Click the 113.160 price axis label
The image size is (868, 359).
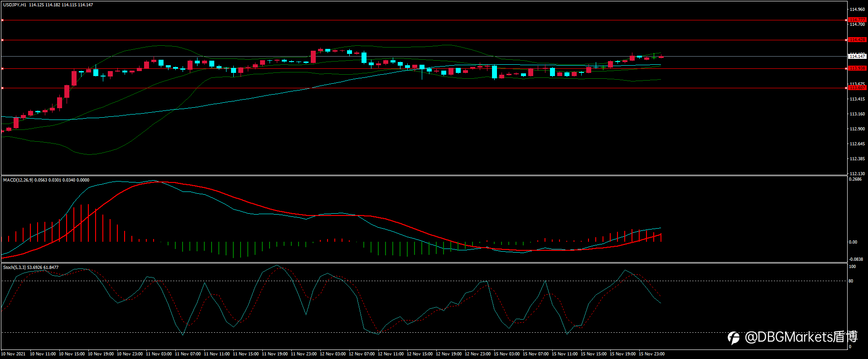pyautogui.click(x=857, y=114)
